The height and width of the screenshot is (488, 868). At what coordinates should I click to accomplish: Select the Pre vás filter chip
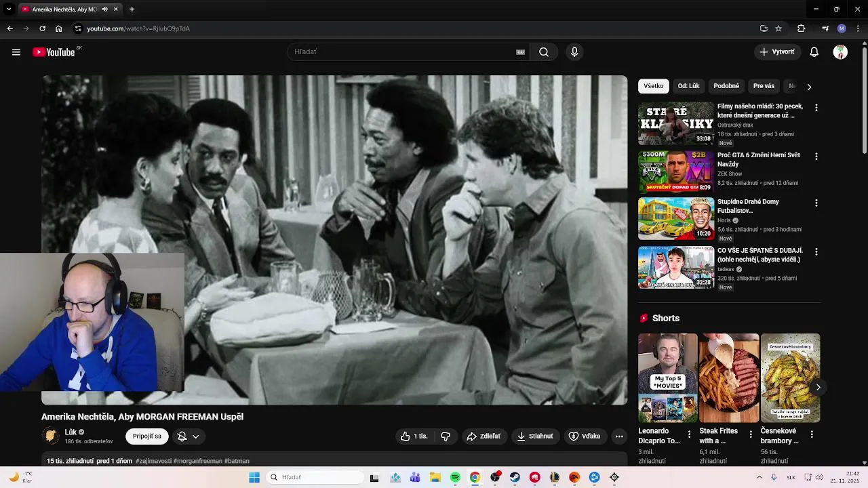[x=764, y=86]
